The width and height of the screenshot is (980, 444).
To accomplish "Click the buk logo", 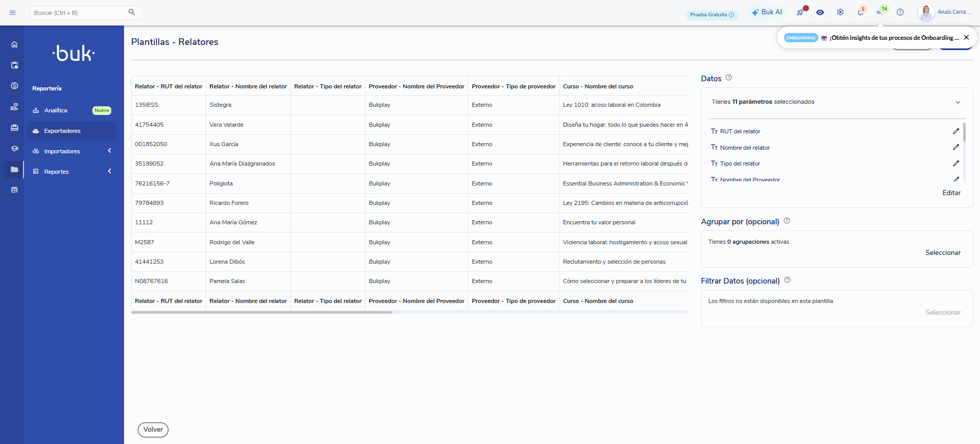I will [x=74, y=53].
